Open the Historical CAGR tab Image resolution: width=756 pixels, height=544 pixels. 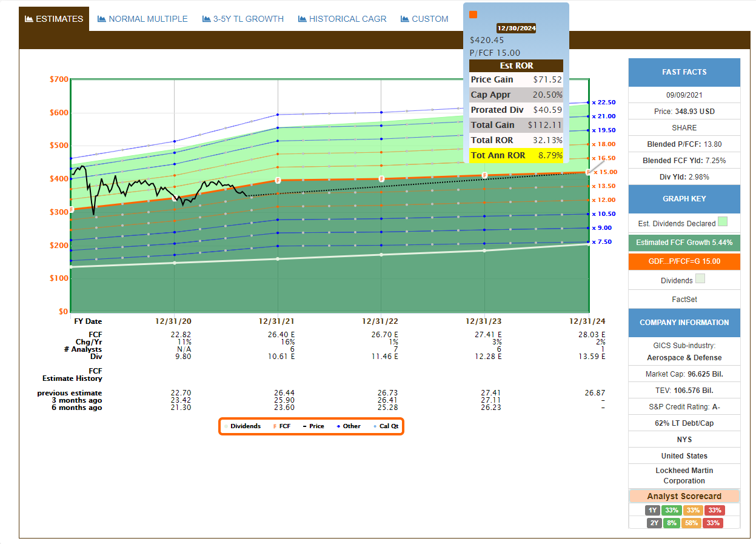point(347,19)
